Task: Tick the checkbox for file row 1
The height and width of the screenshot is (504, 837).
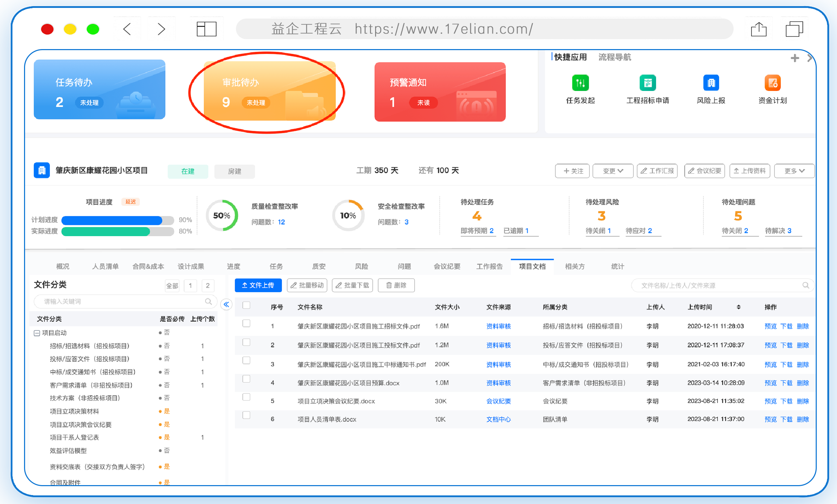Action: tap(246, 323)
